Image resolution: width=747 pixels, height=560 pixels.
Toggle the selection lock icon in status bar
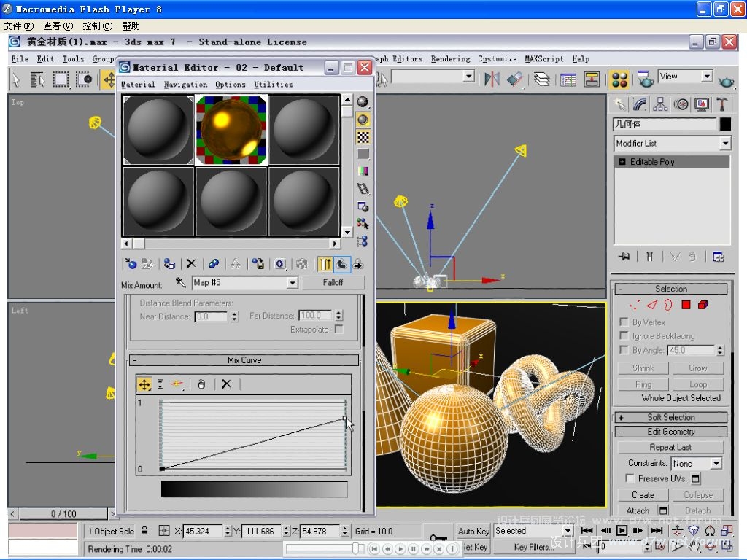pos(144,531)
